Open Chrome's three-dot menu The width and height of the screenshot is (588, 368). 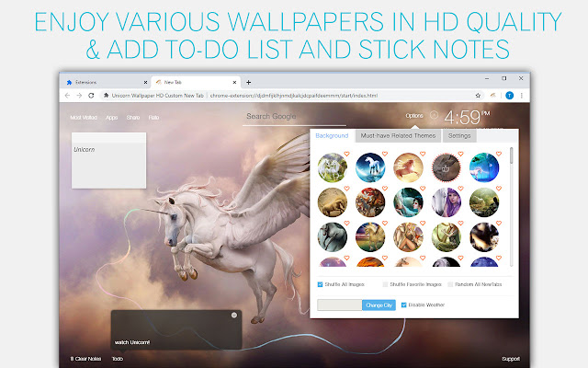click(x=522, y=96)
